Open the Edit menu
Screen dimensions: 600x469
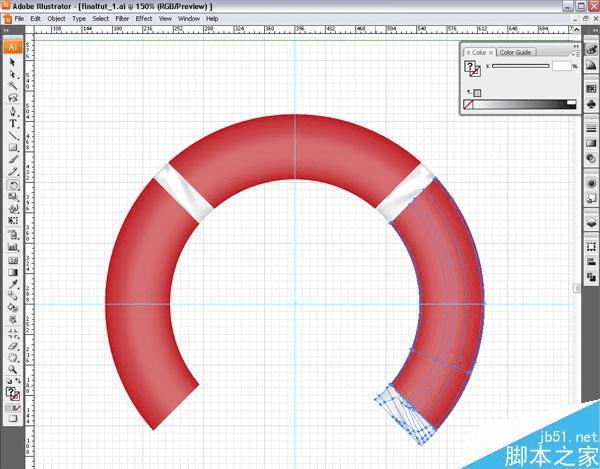(x=36, y=18)
